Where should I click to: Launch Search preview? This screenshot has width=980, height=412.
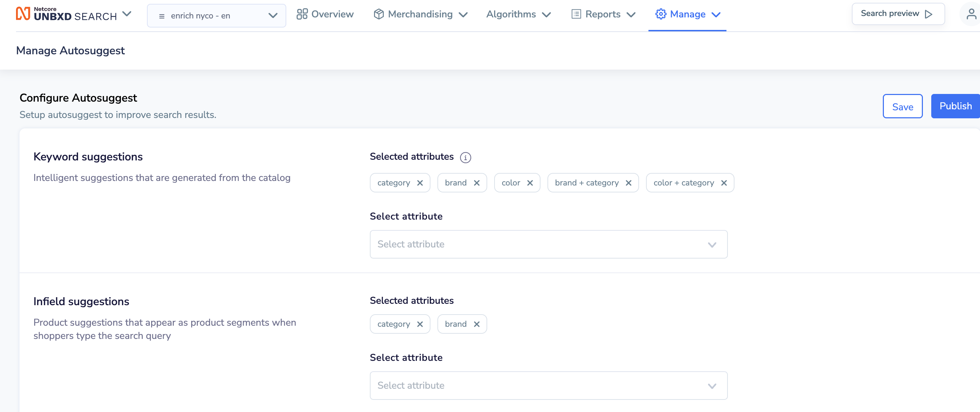tap(898, 14)
